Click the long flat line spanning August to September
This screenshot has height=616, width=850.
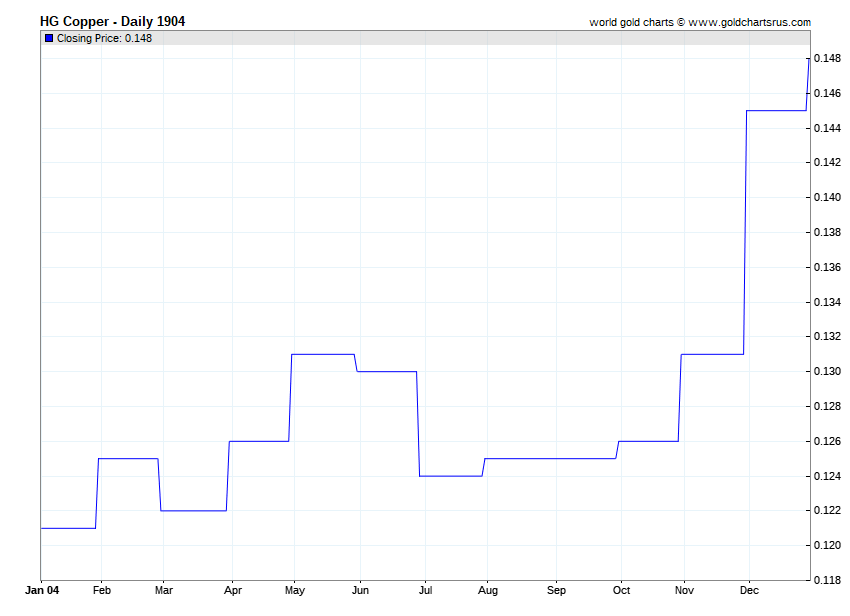[x=550, y=458]
